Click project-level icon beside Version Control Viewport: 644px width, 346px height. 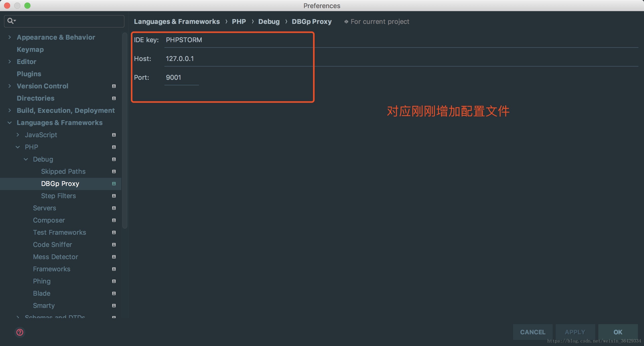coord(114,86)
